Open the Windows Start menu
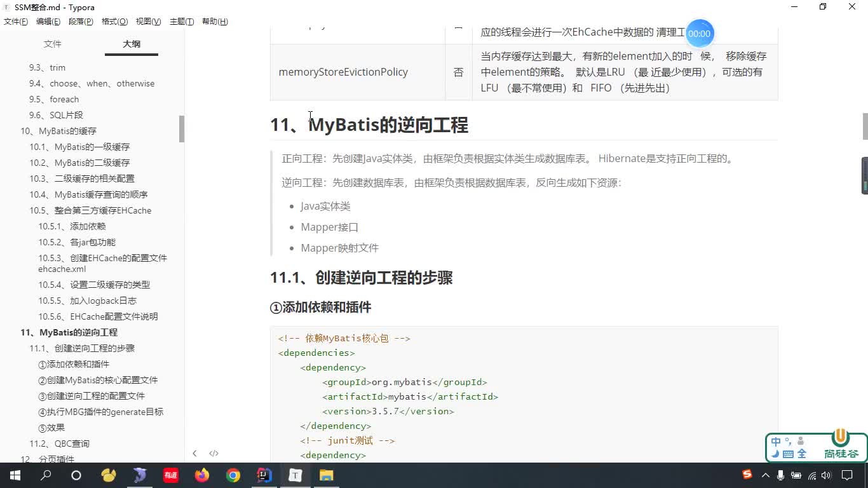Viewport: 868px width, 488px height. pyautogui.click(x=15, y=475)
